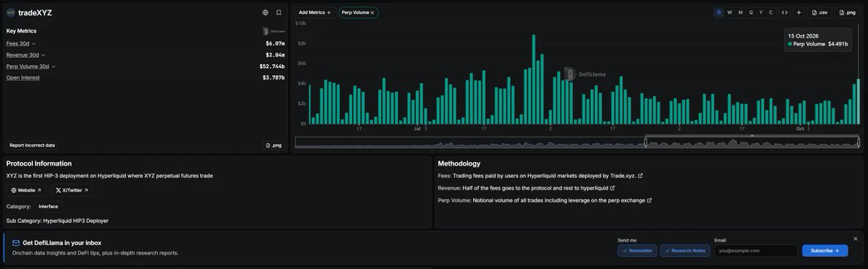Click Sub Category: Hyperliquid HIP3 Deployer text

(x=57, y=221)
